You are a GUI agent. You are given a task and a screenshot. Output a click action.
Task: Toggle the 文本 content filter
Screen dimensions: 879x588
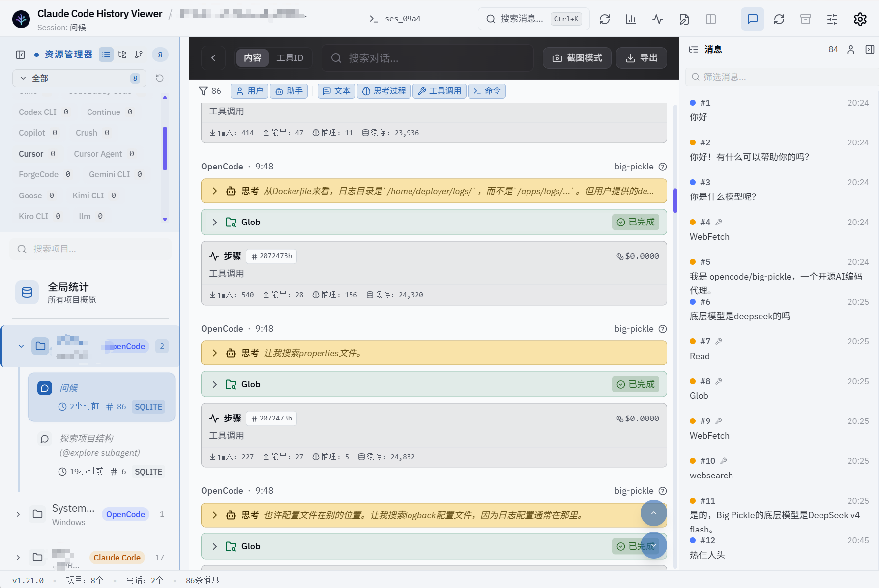[337, 91]
